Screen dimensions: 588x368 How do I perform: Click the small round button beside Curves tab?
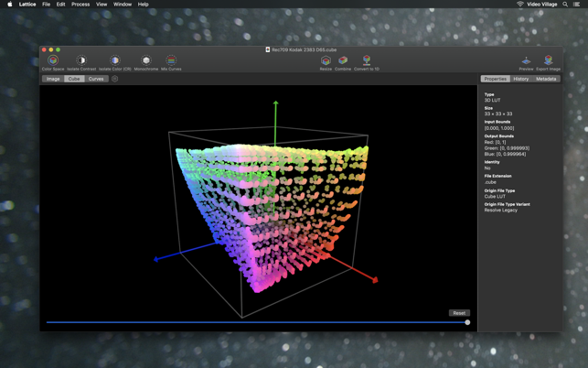tap(115, 79)
